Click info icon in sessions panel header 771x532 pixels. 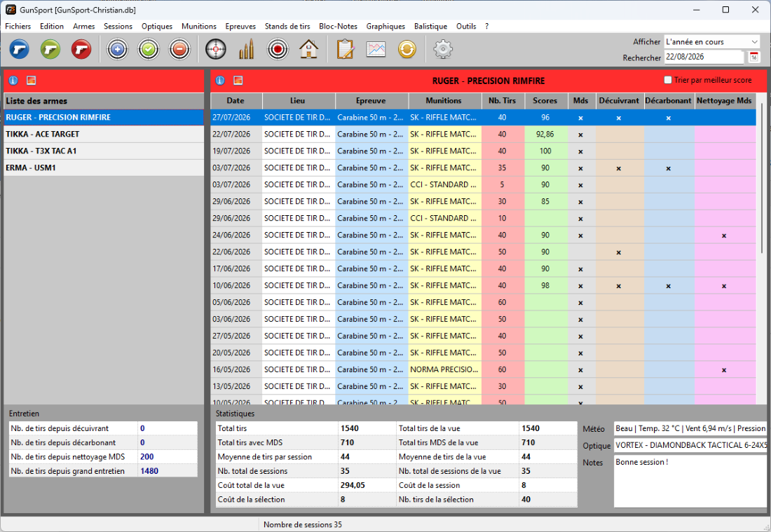click(x=220, y=80)
